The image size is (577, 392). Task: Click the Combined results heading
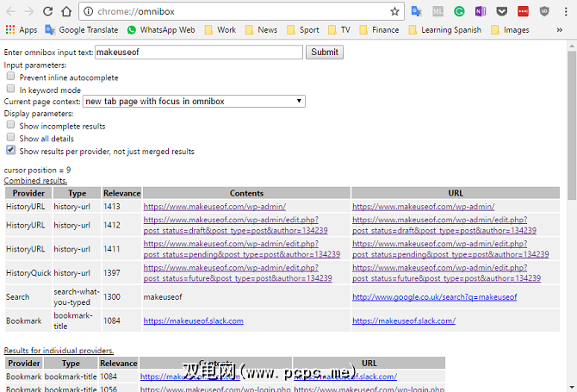tap(35, 181)
